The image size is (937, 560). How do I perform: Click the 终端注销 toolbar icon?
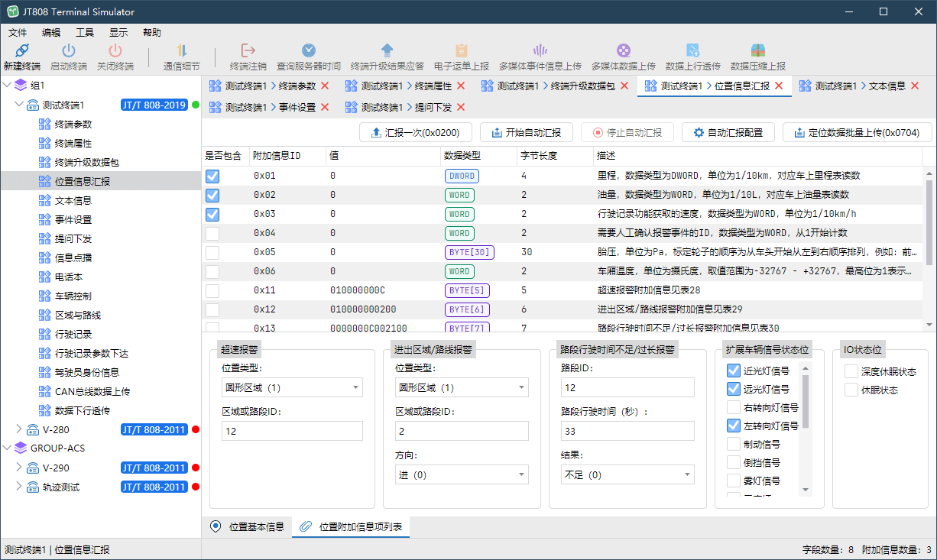tap(248, 51)
